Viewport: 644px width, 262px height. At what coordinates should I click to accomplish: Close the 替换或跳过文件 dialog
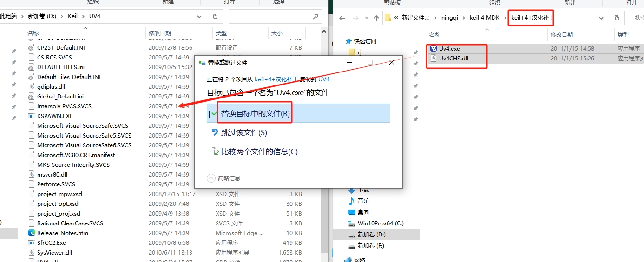(x=392, y=62)
